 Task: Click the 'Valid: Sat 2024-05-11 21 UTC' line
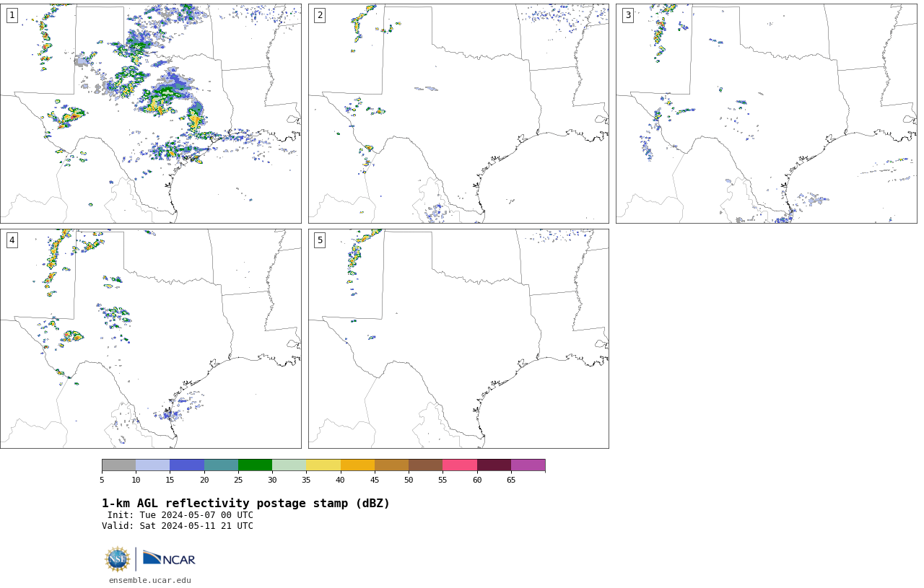(x=178, y=526)
